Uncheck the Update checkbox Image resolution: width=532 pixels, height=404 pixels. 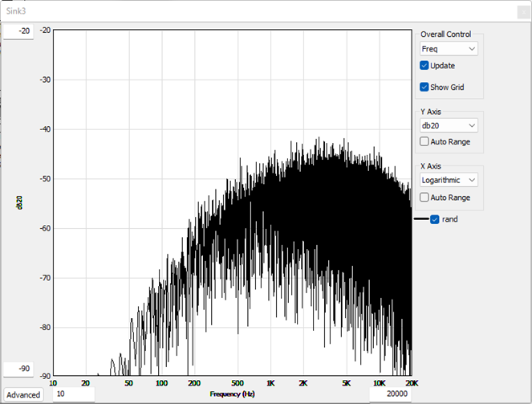point(424,66)
